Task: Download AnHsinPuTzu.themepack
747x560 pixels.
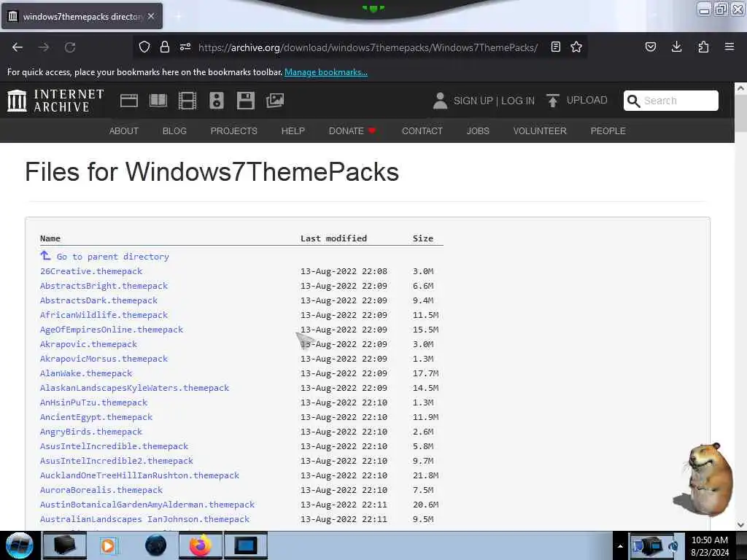Action: 94,402
